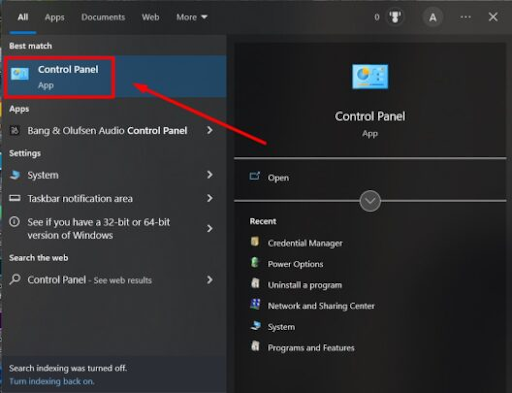Screen dimensions: 512x393
Task: Click the Bang & Olufsen app icon
Action: [x=15, y=130]
